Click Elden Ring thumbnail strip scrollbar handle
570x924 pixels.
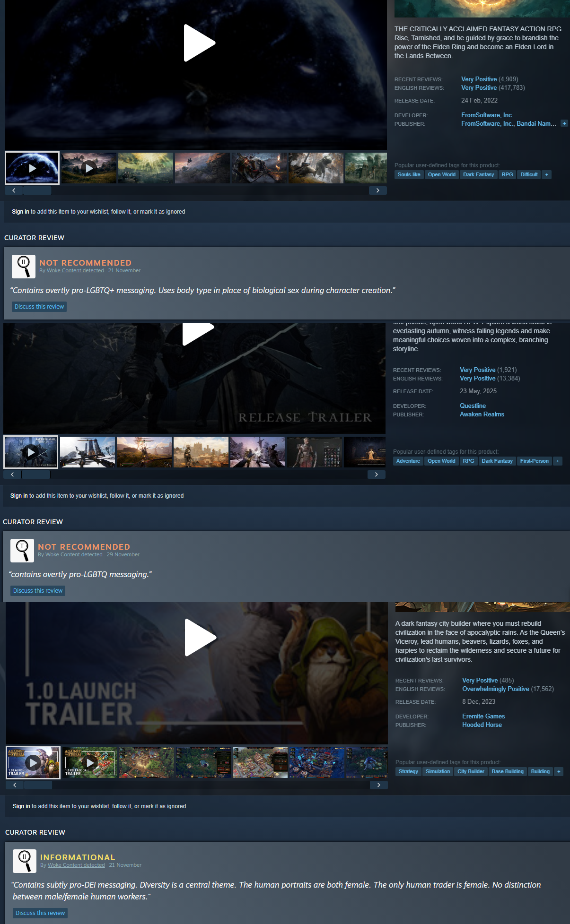[37, 190]
